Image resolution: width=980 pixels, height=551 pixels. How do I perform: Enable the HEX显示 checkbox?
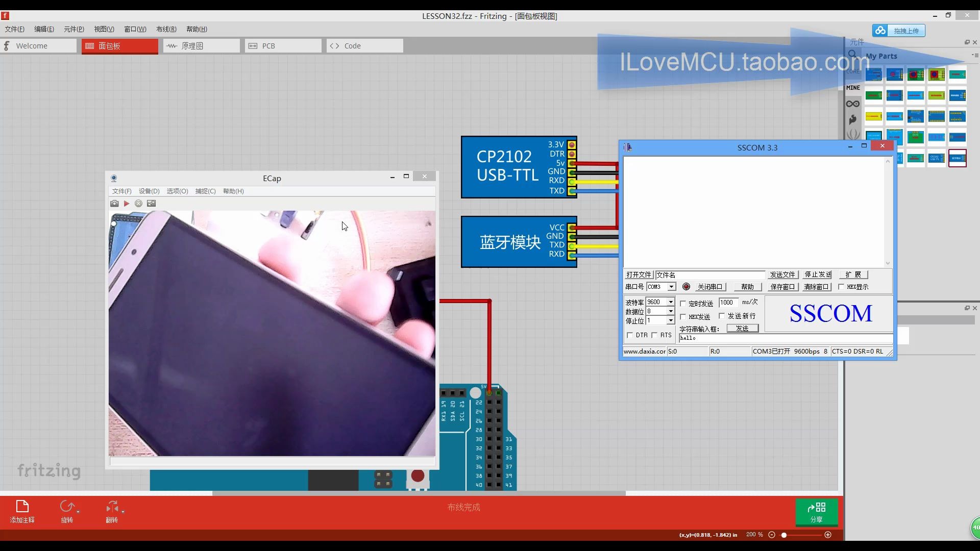point(841,287)
